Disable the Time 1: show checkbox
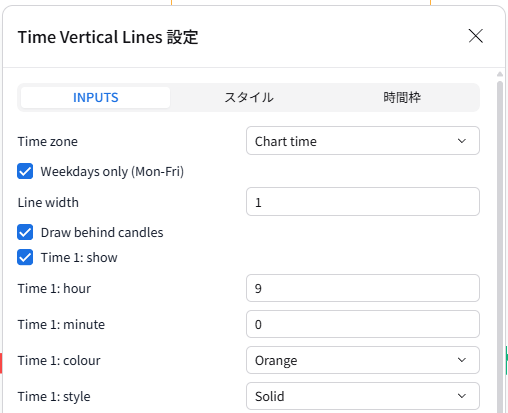Viewport: 508px width, 413px height. 25,257
